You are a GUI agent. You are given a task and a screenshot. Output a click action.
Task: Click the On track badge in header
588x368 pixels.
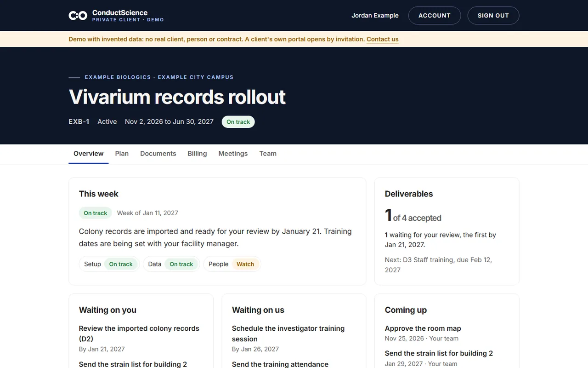(x=238, y=122)
